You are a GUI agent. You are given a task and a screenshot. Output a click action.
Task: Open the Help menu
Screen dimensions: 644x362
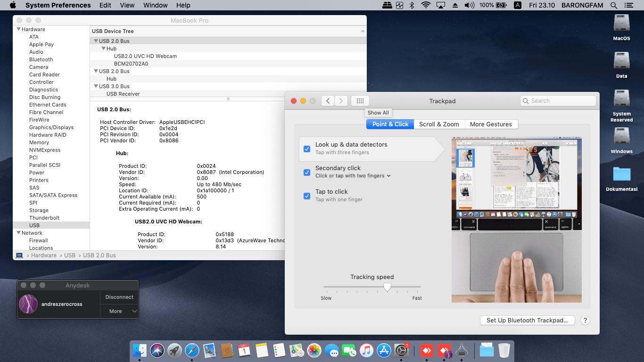pos(183,5)
